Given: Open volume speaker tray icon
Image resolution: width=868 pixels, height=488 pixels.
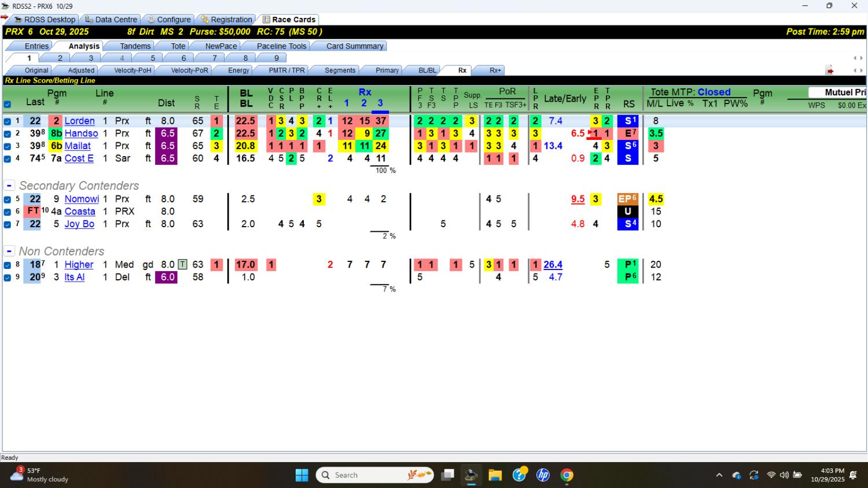Looking at the screenshot, I should tap(784, 475).
